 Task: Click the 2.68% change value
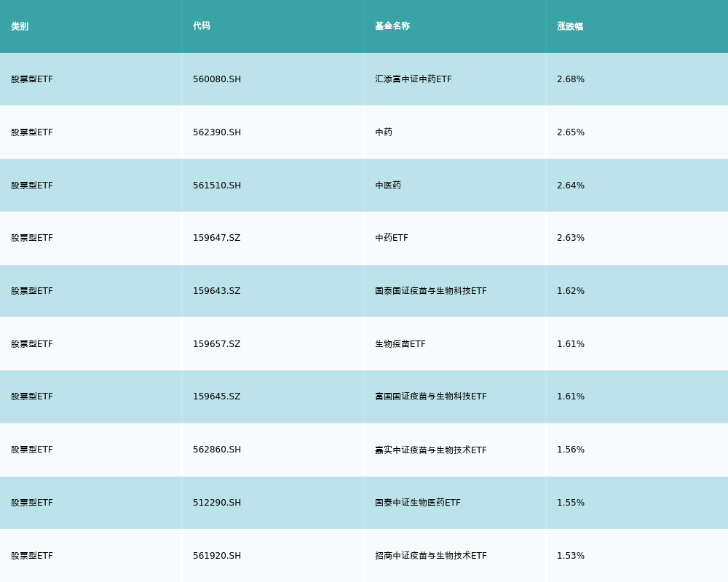point(571,79)
